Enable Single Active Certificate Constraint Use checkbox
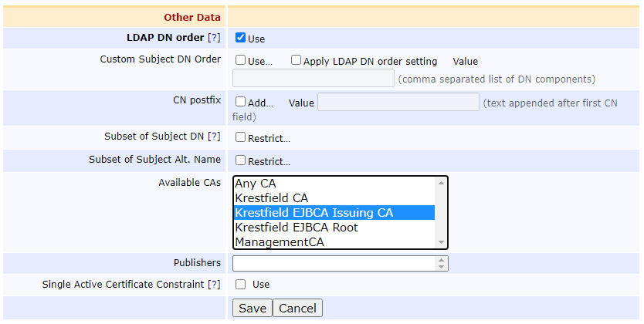This screenshot has height=324, width=644. [241, 284]
